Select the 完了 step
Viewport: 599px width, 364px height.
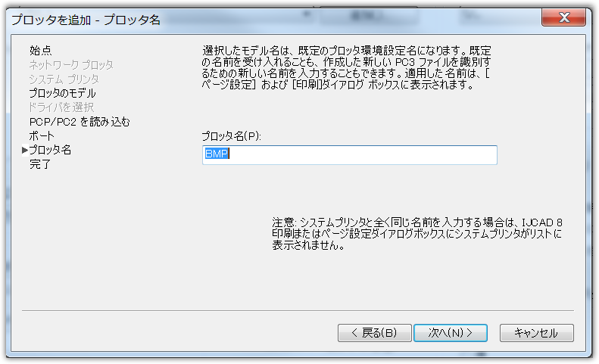coord(39,164)
